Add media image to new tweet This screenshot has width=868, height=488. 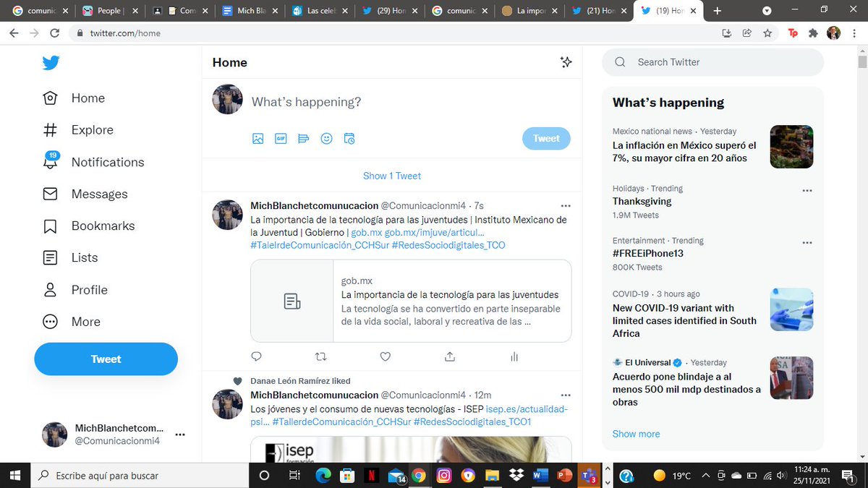coord(258,139)
